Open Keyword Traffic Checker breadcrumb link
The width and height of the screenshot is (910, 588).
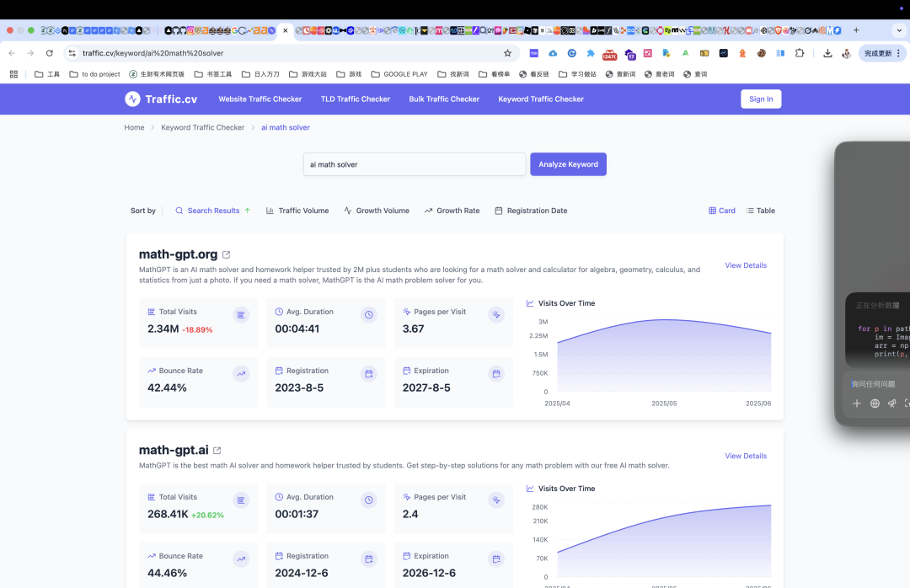(x=202, y=128)
